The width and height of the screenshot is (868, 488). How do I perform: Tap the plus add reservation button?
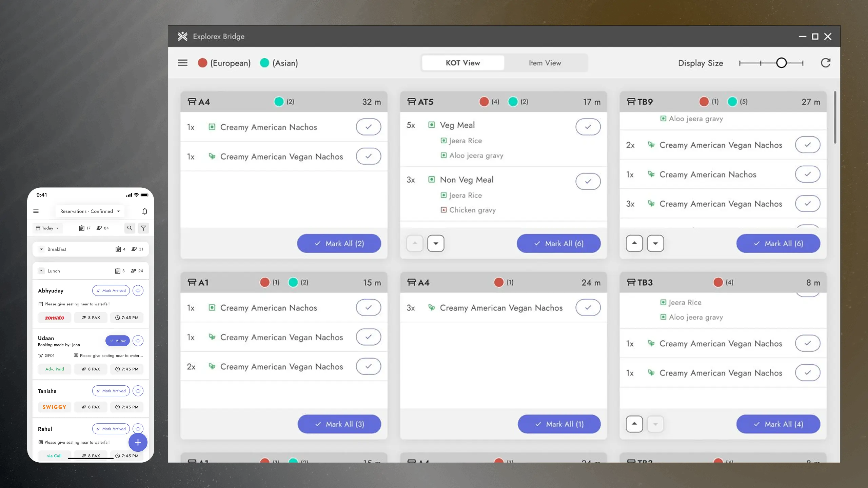[x=138, y=442]
